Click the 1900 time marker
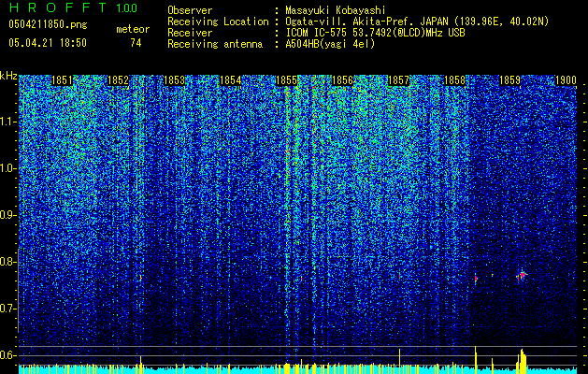Screen dimensions: 588x374 click(566, 80)
